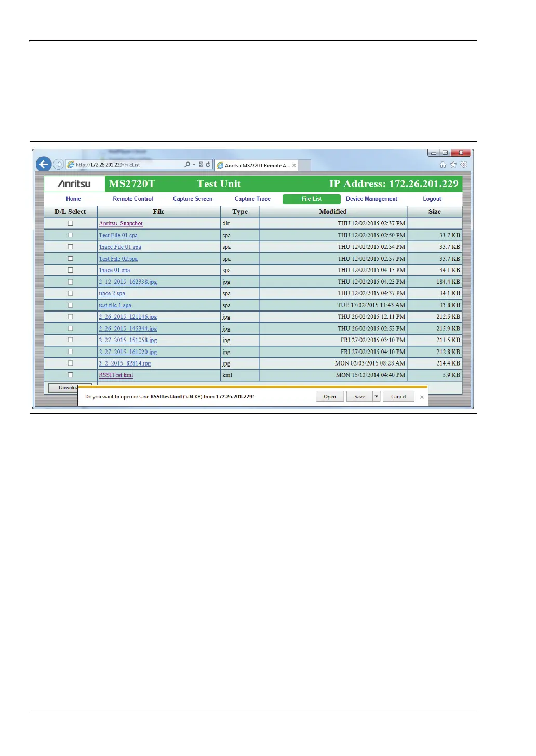536x756 pixels.
Task: Open the Test File 01.spa link
Action: [118, 235]
